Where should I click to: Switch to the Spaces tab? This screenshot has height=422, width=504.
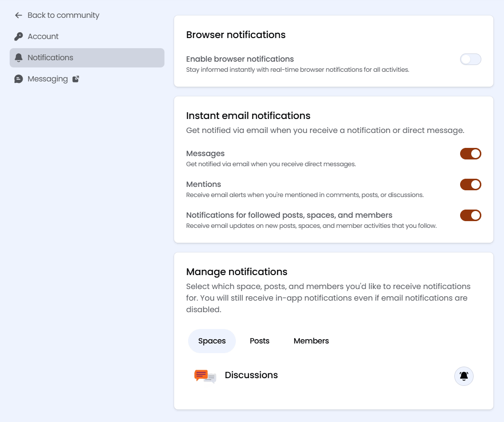(x=212, y=341)
